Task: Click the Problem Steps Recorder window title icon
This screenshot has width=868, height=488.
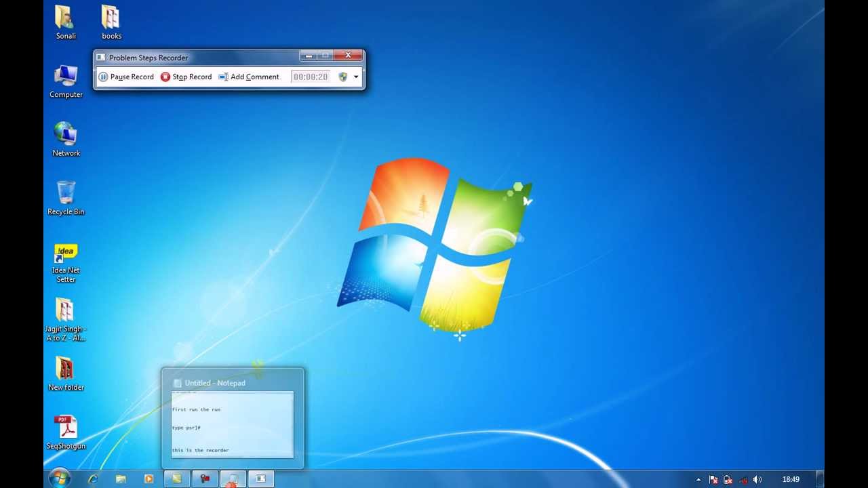Action: coord(101,58)
